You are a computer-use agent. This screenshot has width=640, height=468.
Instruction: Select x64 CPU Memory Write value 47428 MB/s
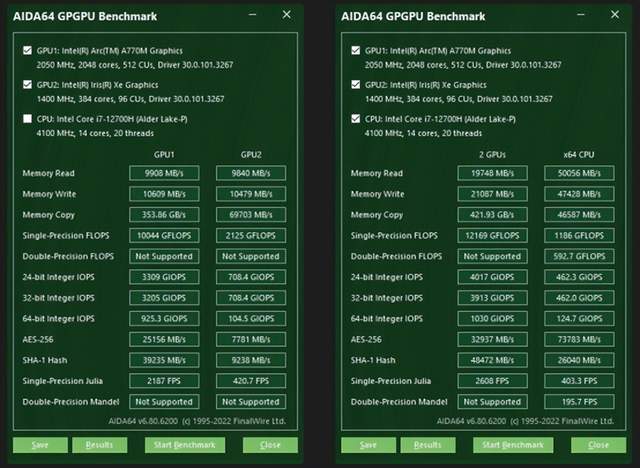point(579,194)
